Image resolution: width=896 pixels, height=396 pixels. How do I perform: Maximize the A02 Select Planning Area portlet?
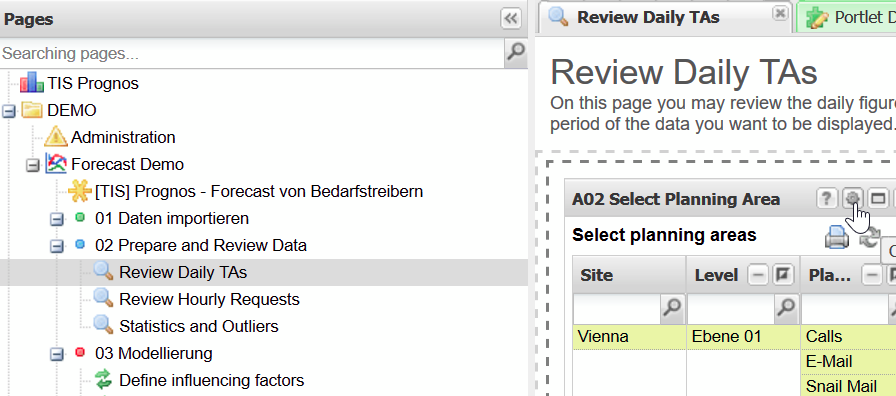[x=878, y=198]
